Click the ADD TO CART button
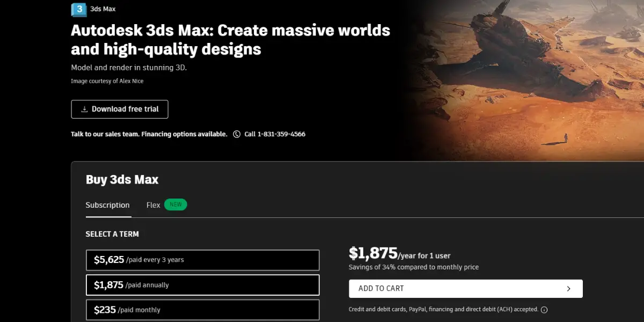The height and width of the screenshot is (322, 644). click(465, 289)
